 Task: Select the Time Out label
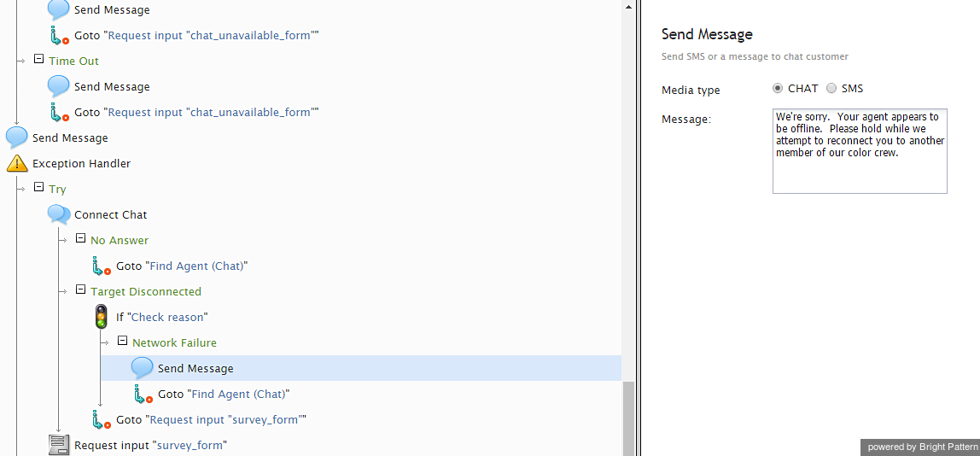(x=73, y=61)
